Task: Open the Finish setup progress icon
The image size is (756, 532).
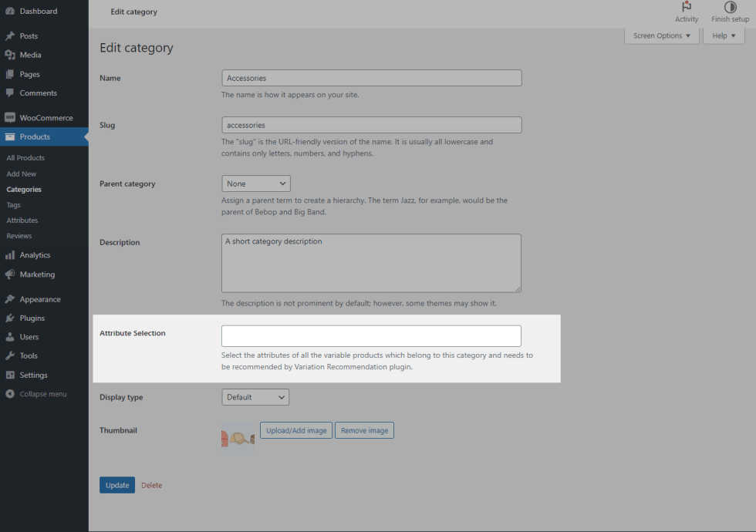Action: pos(730,12)
